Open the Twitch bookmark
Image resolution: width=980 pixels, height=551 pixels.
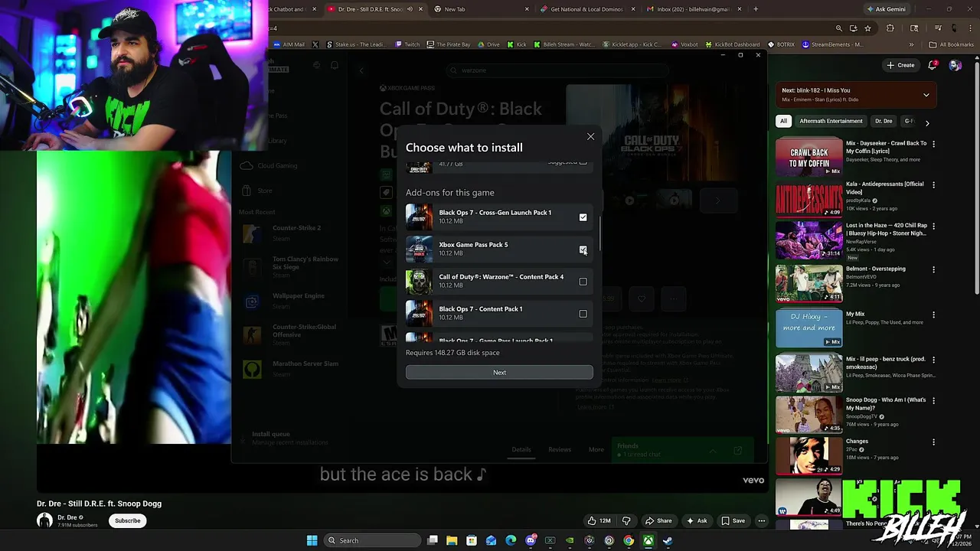coord(407,44)
